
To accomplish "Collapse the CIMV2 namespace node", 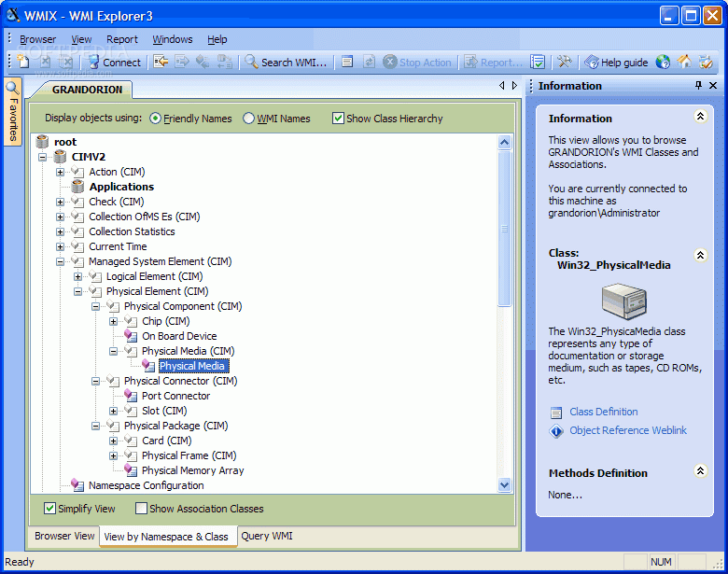I will tap(42, 157).
